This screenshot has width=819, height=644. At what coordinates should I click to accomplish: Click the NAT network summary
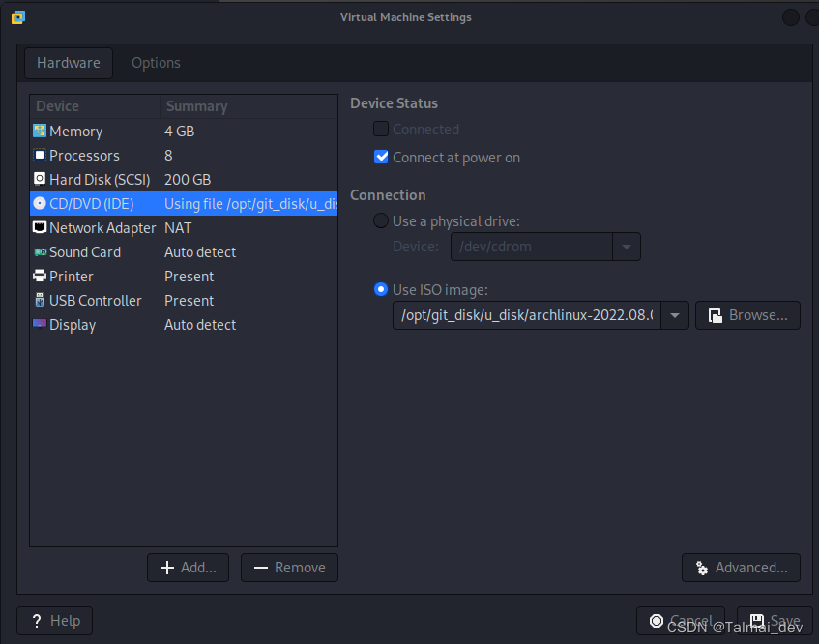pos(178,228)
